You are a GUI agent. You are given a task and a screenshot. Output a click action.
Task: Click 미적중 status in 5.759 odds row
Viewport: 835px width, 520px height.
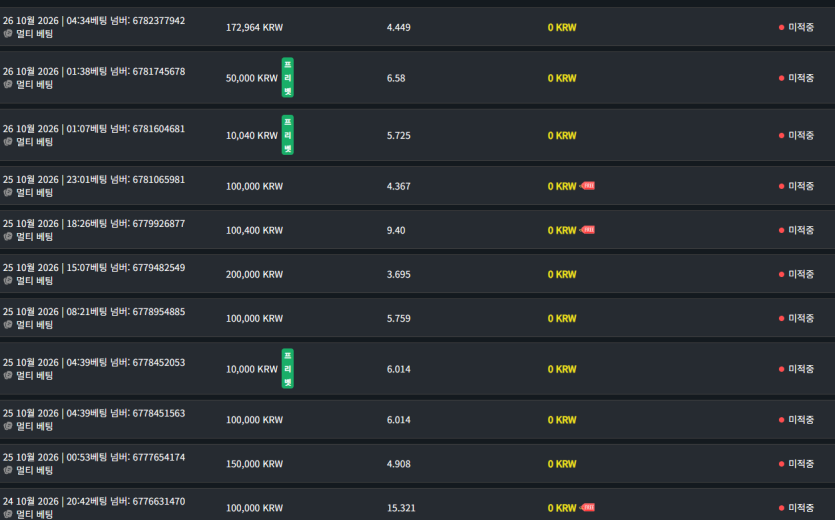[x=801, y=318]
